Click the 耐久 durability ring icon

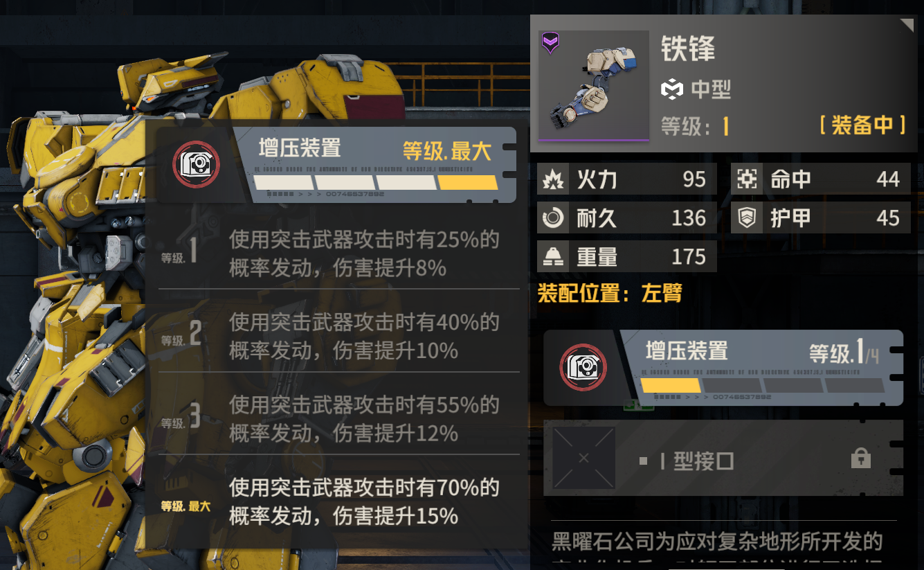click(x=553, y=219)
